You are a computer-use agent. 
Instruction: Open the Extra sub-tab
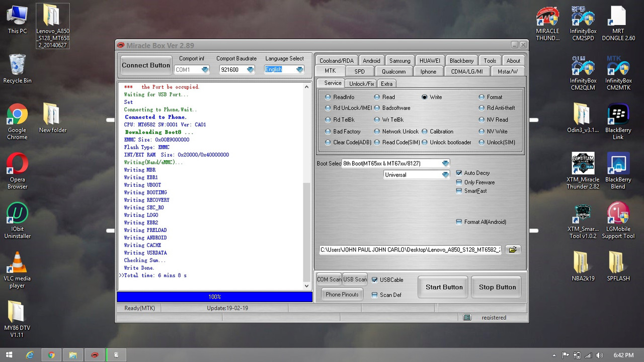[x=386, y=84]
